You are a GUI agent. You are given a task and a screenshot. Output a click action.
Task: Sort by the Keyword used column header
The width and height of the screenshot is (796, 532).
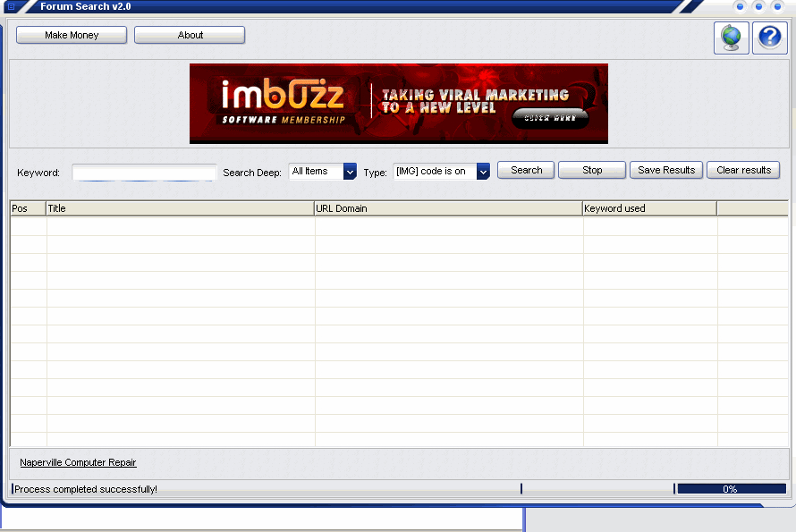(x=650, y=208)
